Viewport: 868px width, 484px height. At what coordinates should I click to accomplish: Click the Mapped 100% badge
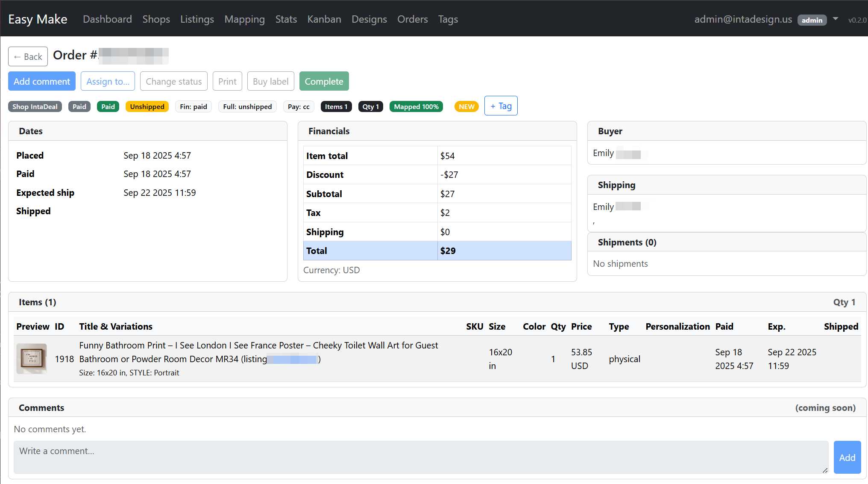coord(416,106)
